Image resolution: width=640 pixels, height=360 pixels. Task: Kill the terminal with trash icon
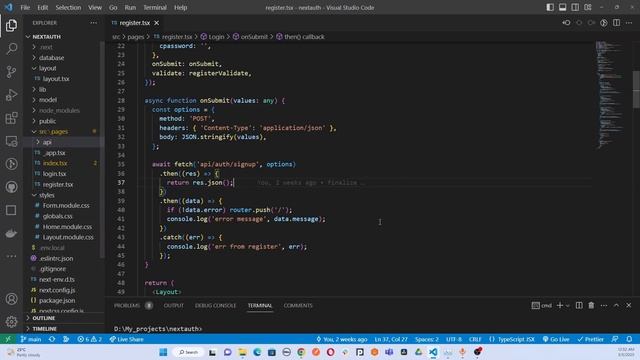[591, 305]
